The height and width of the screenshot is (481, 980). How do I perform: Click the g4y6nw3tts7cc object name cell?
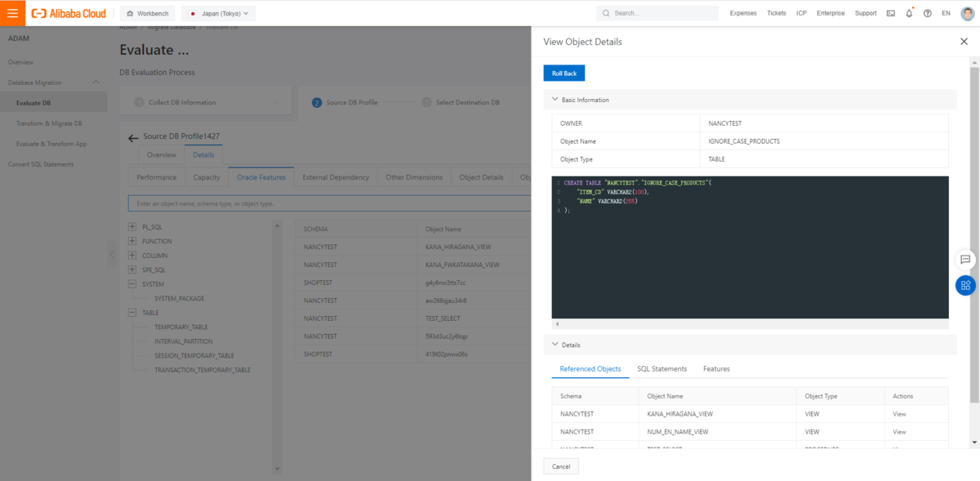(446, 283)
